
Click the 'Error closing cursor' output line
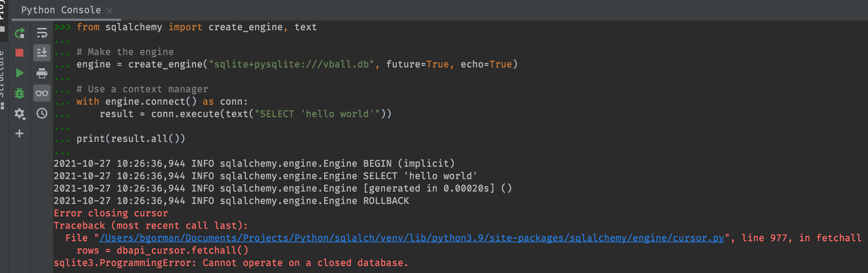111,213
